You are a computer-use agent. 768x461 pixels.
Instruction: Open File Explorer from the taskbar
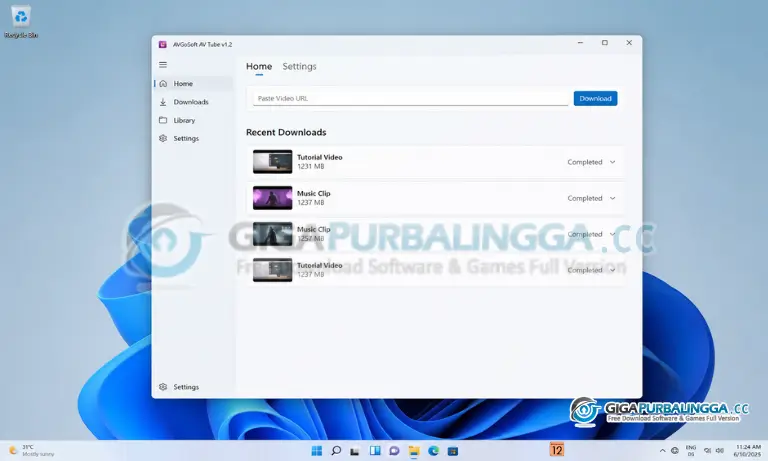click(414, 451)
